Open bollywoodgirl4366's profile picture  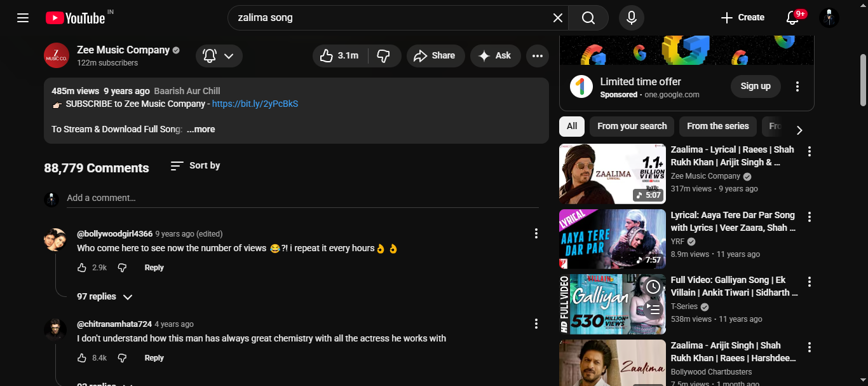coord(55,240)
